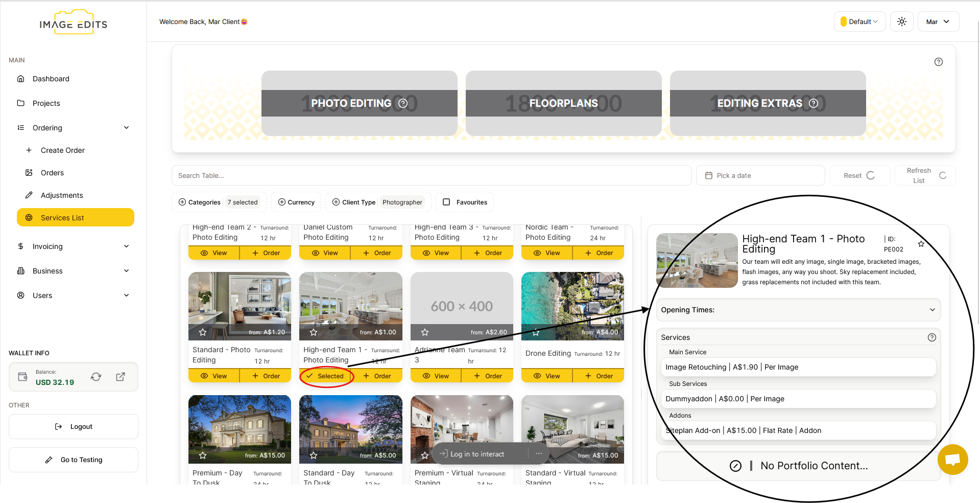Star the Drone Editing thumbnail

[536, 332]
